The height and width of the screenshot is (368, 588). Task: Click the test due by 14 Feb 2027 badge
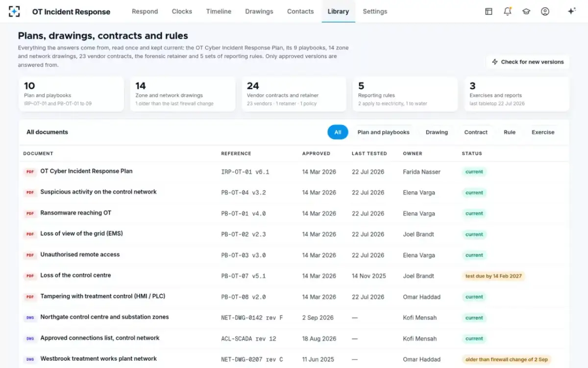[493, 276]
